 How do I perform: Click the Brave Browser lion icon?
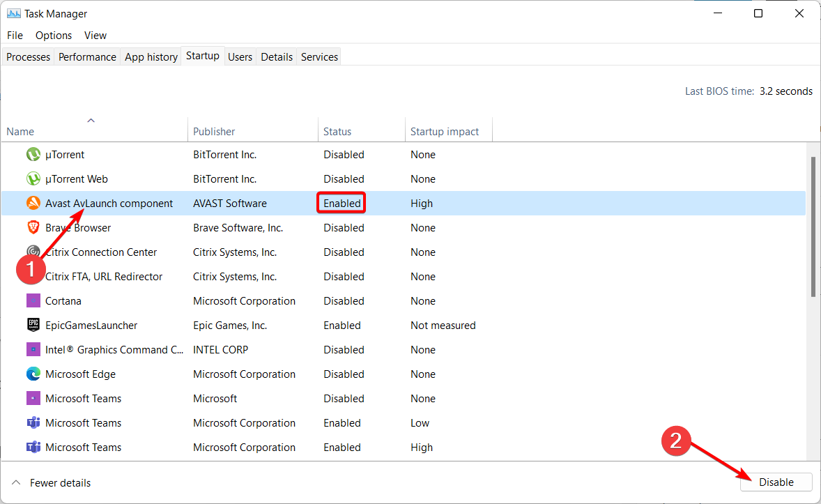point(33,228)
